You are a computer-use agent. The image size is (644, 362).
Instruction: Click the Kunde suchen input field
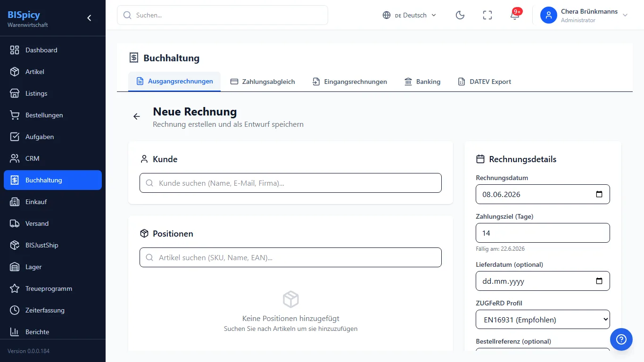[x=290, y=183]
